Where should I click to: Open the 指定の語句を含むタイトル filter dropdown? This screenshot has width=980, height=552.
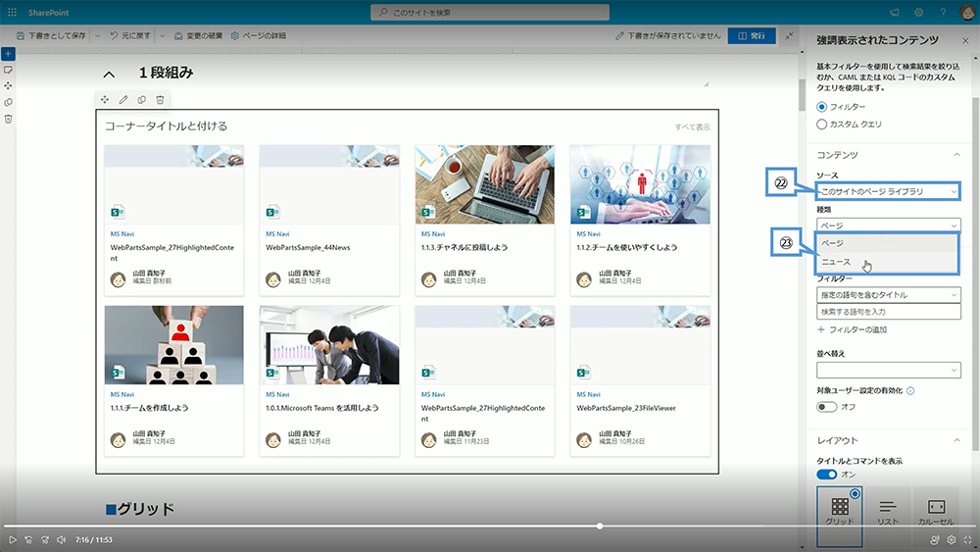888,294
